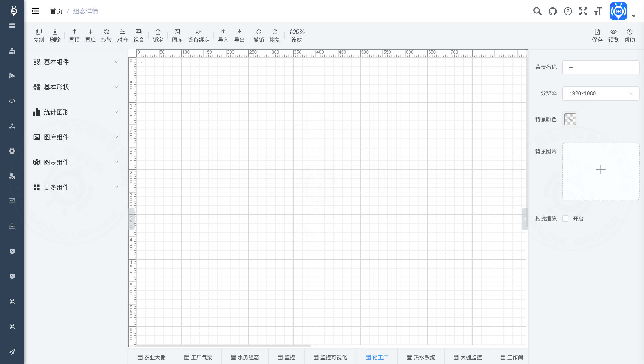
Task: Click the 复制 copy toolbar icon
Action: pyautogui.click(x=39, y=32)
